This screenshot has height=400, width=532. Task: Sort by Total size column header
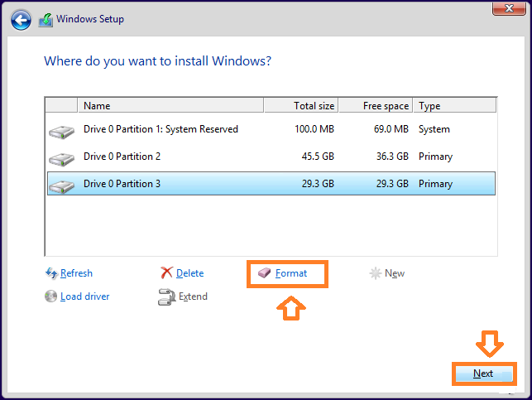pyautogui.click(x=301, y=106)
